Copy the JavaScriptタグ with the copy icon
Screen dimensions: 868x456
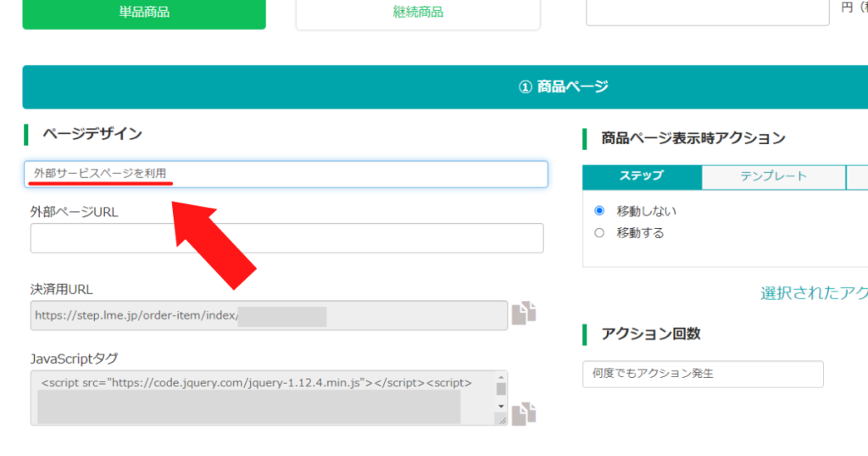pos(524,414)
